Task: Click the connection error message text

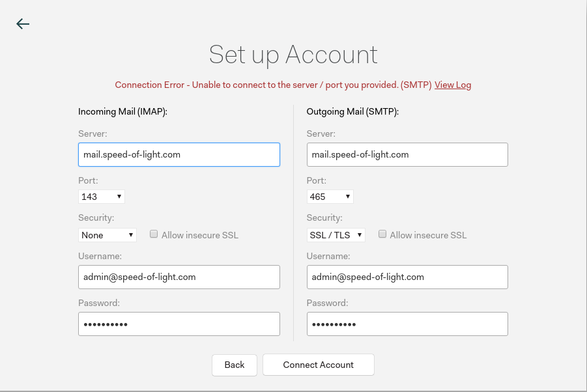Action: (x=272, y=85)
